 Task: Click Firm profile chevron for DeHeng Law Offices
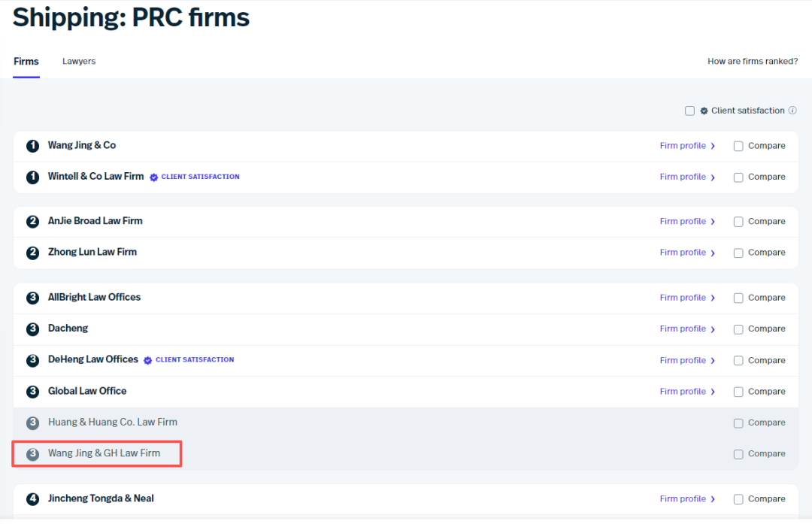click(x=713, y=361)
